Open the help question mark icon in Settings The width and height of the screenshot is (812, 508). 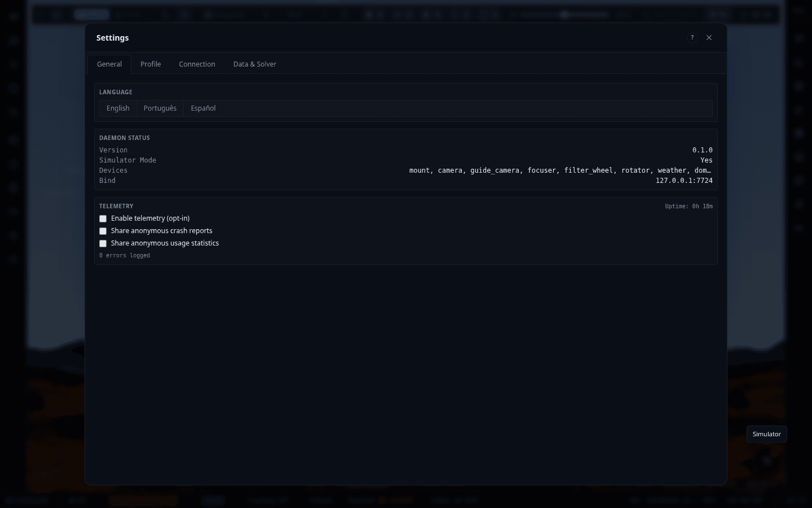[692, 38]
